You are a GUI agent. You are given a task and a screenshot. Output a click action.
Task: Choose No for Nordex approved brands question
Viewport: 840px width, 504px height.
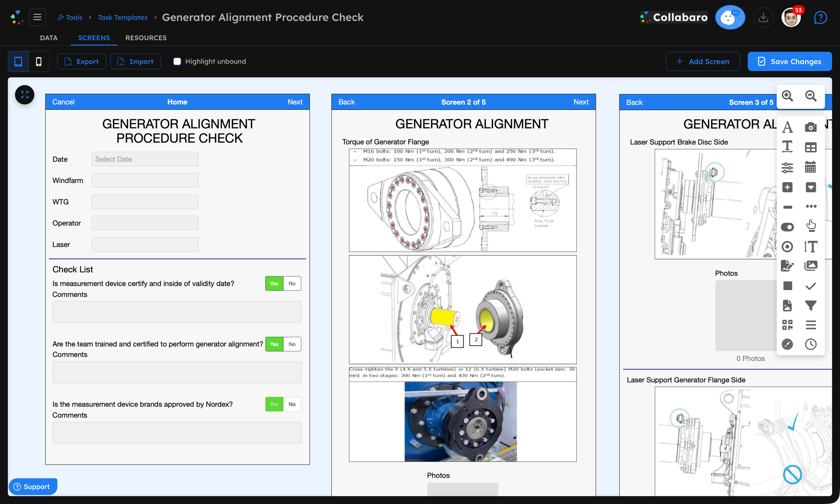click(x=292, y=404)
